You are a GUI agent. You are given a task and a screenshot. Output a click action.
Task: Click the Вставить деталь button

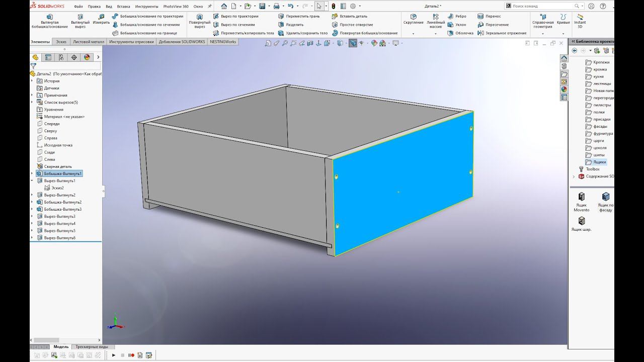click(x=350, y=16)
